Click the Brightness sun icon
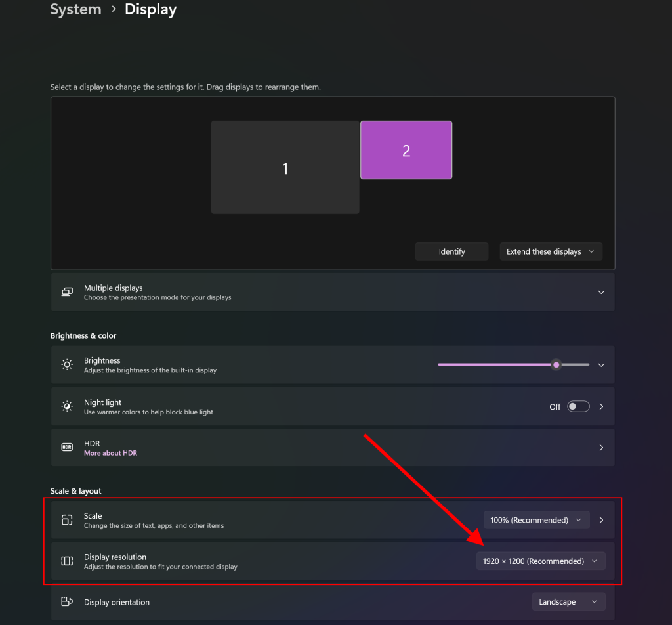Image resolution: width=672 pixels, height=625 pixels. click(67, 365)
